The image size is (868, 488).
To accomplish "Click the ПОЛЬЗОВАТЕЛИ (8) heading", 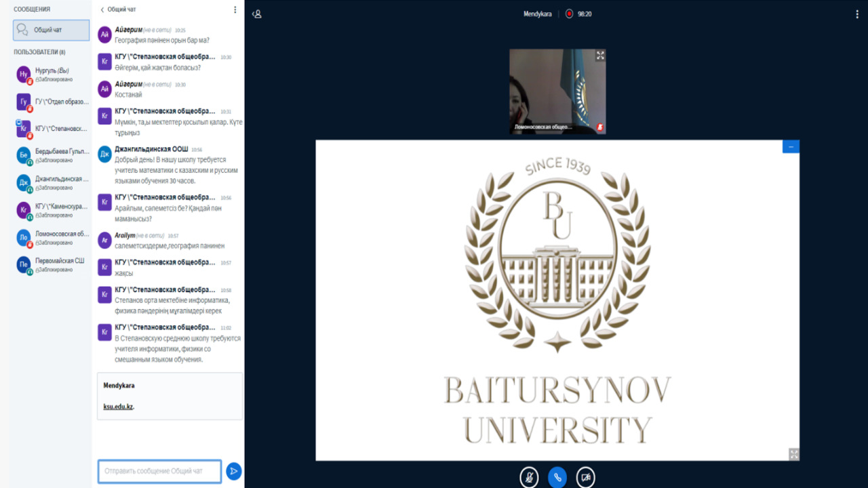I will point(39,52).
